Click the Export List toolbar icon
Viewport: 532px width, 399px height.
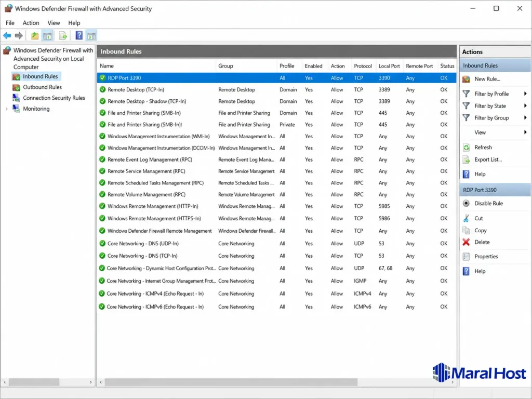point(63,35)
